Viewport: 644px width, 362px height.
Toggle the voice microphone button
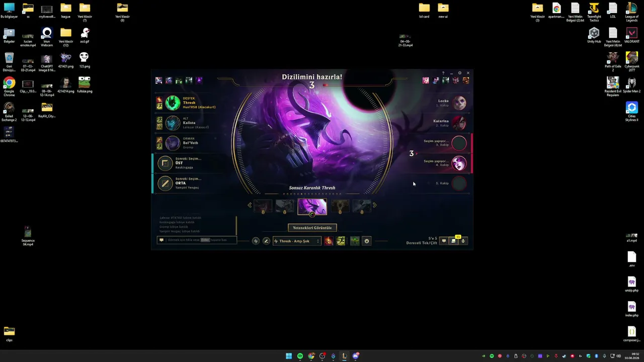463,241
